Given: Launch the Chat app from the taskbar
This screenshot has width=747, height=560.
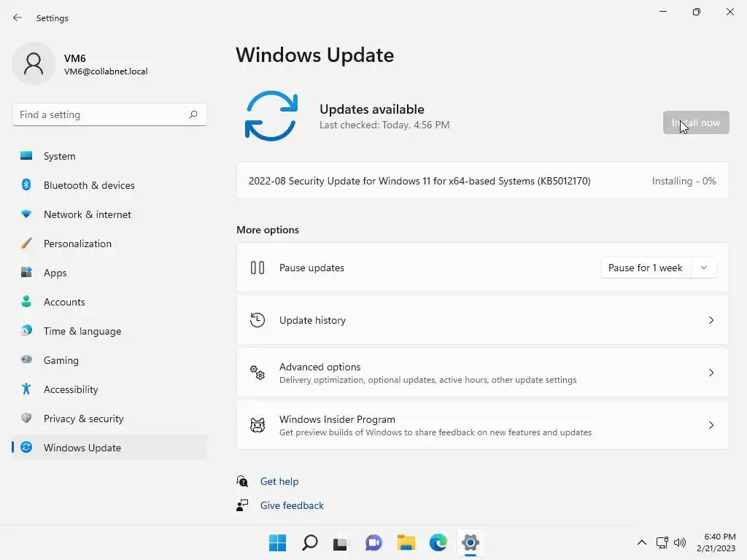Looking at the screenshot, I should pyautogui.click(x=373, y=542).
